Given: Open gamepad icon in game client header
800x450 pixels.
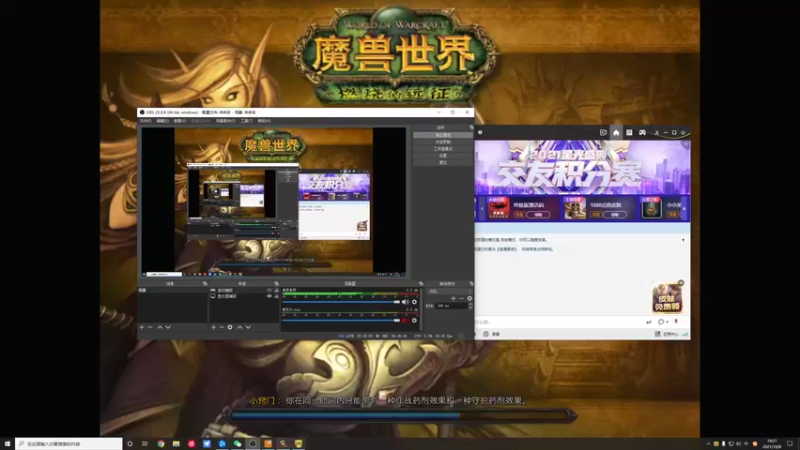Looking at the screenshot, I should [x=642, y=133].
